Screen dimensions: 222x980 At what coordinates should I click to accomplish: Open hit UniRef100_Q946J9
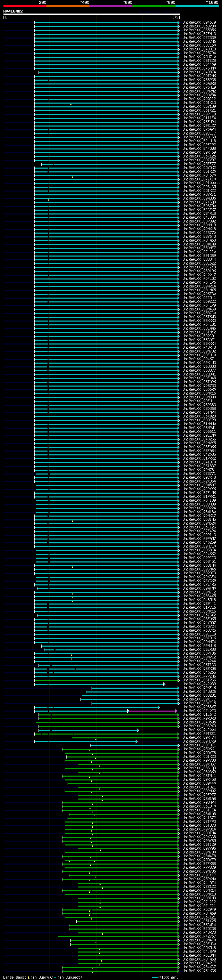point(199,23)
